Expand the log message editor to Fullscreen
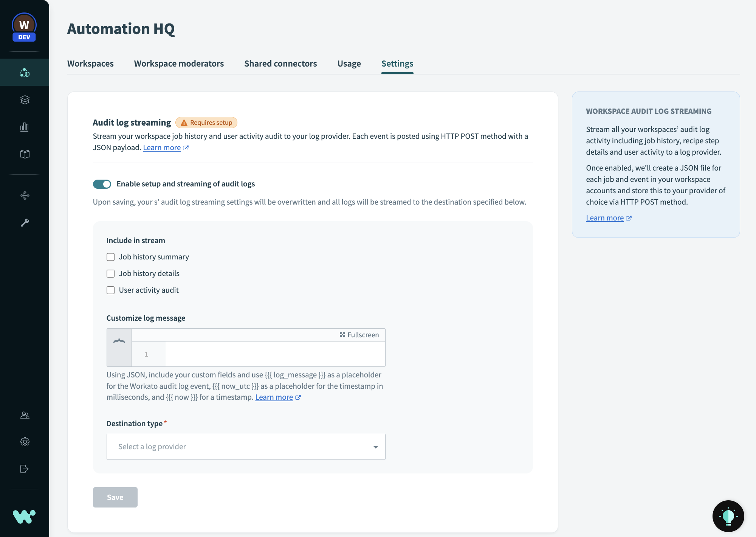 coord(359,335)
